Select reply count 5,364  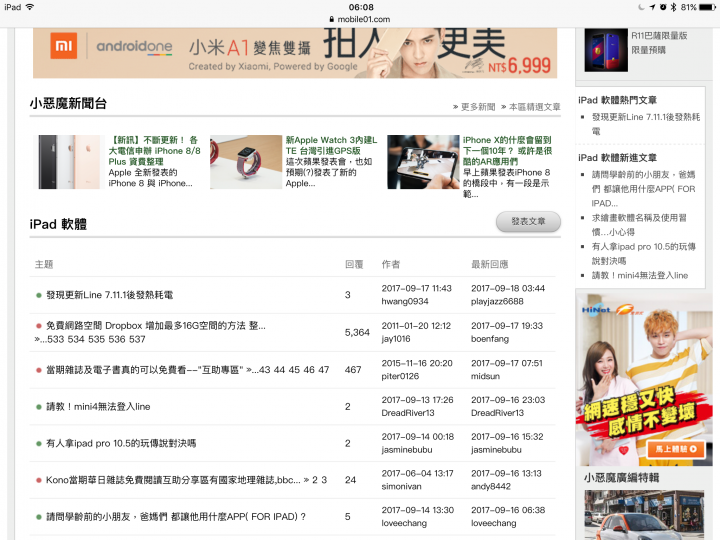357,332
